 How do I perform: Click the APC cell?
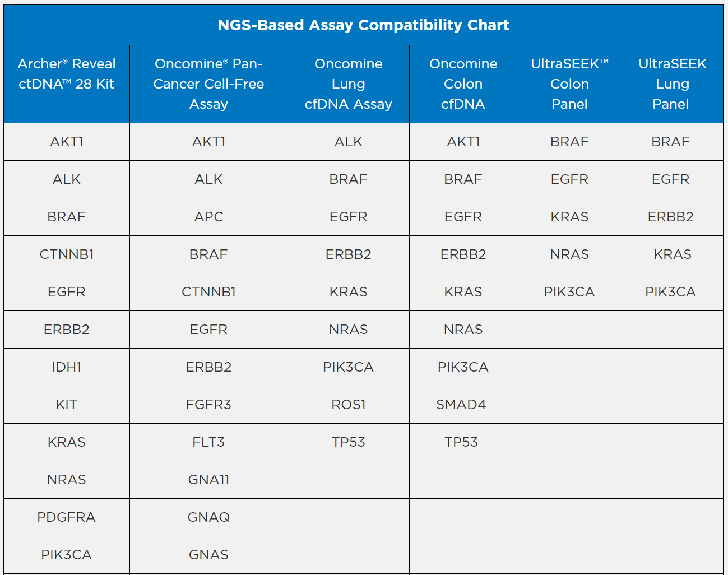click(x=208, y=217)
